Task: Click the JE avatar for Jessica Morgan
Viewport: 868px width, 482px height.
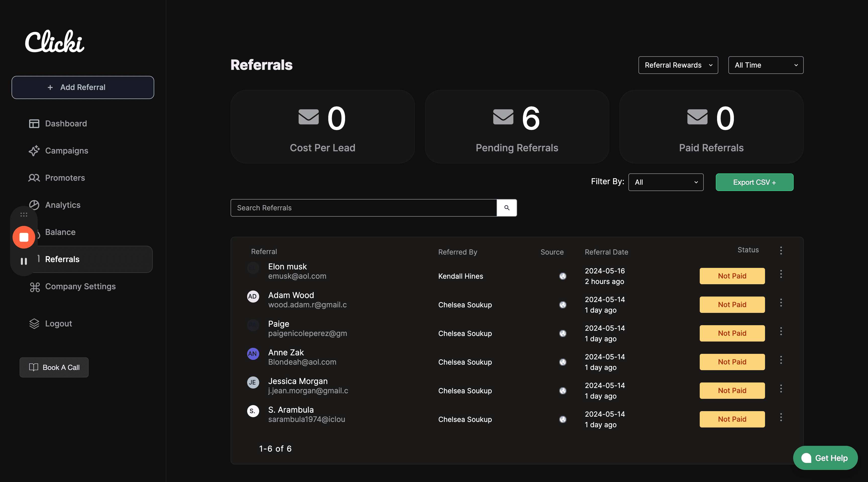Action: click(253, 382)
